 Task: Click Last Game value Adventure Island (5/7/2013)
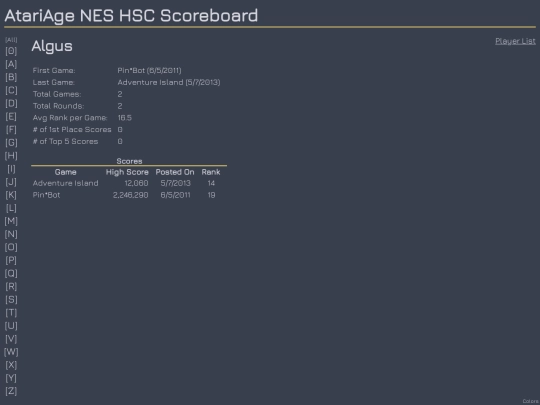169,82
